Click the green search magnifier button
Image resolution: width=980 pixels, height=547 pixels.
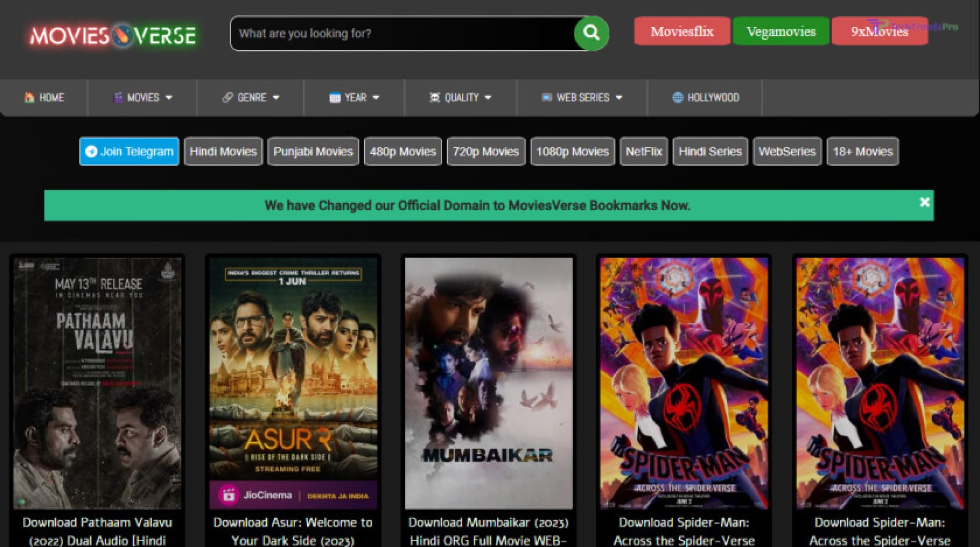click(x=591, y=33)
